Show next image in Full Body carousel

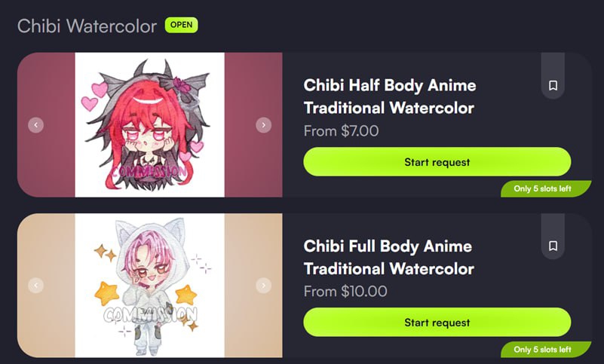tap(263, 286)
